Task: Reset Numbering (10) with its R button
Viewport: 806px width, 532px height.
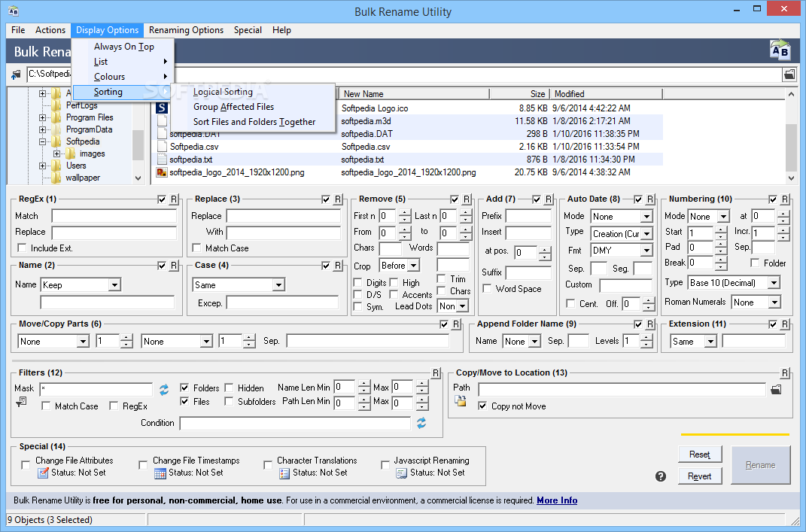Action: (x=785, y=199)
